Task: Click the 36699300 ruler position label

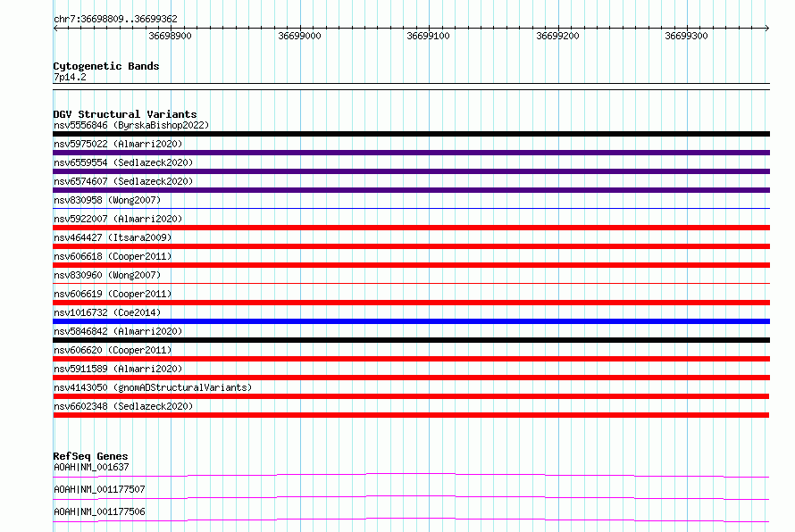Action: tap(687, 36)
